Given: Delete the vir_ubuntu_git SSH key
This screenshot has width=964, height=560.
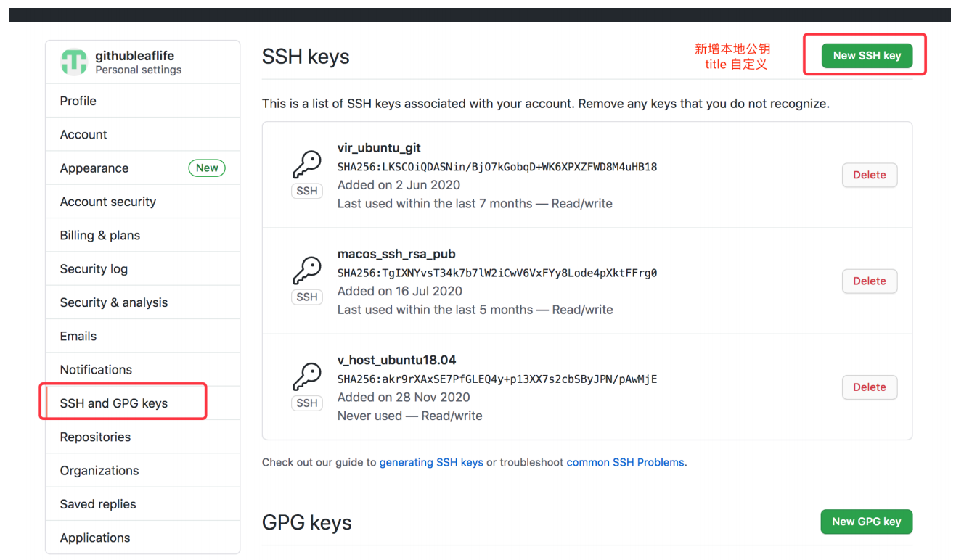Looking at the screenshot, I should (870, 175).
